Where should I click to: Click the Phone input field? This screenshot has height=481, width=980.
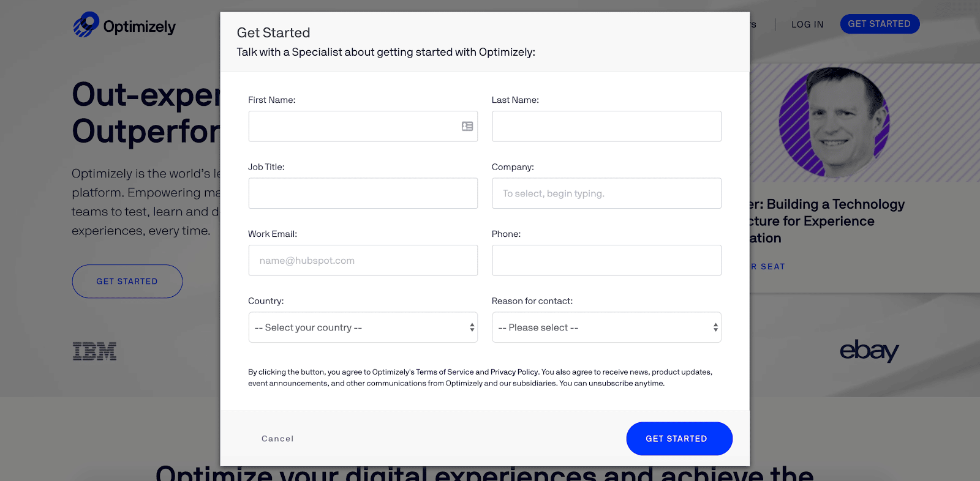606,260
